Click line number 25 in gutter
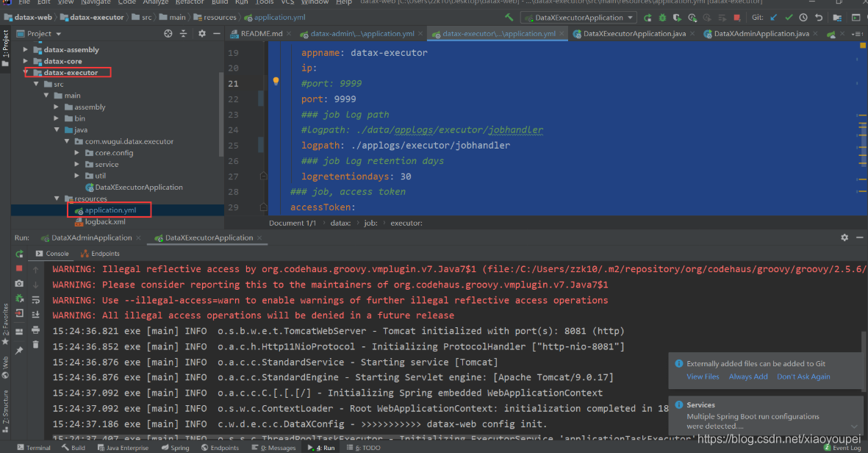 233,146
